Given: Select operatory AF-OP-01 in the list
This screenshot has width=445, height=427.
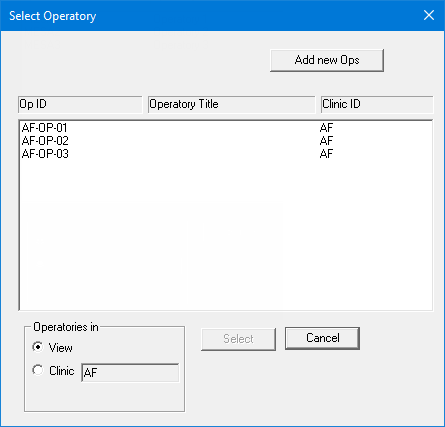Looking at the screenshot, I should click(x=226, y=128).
